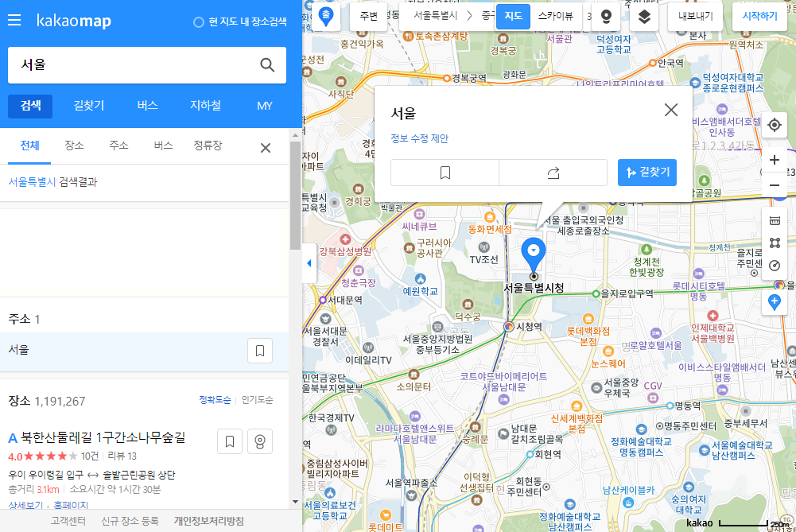The width and height of the screenshot is (796, 532).
Task: Click 롯데백화점 본점 icon
Action: 588,319
